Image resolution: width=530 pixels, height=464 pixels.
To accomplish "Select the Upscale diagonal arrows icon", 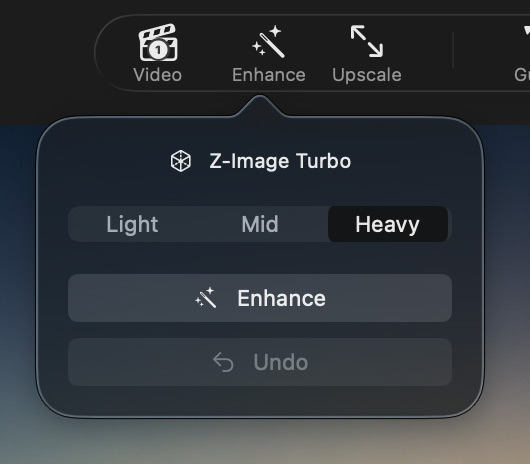I will (367, 41).
